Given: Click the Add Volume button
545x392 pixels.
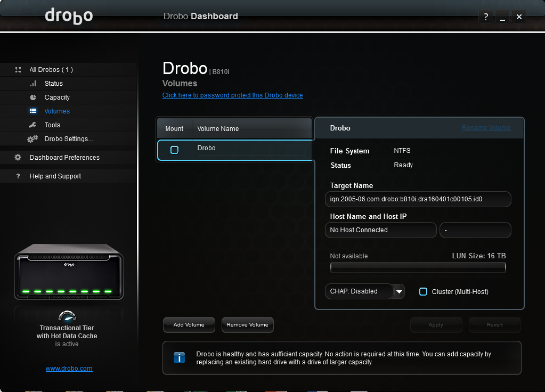Looking at the screenshot, I should (x=189, y=324).
